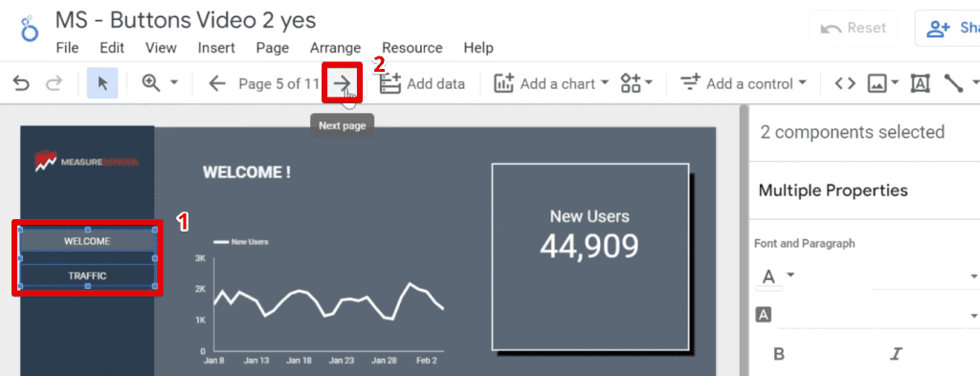
Task: Click the font color A icon
Action: coord(768,277)
